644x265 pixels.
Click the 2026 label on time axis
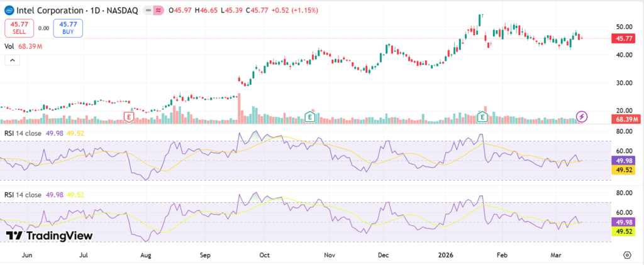tap(447, 256)
